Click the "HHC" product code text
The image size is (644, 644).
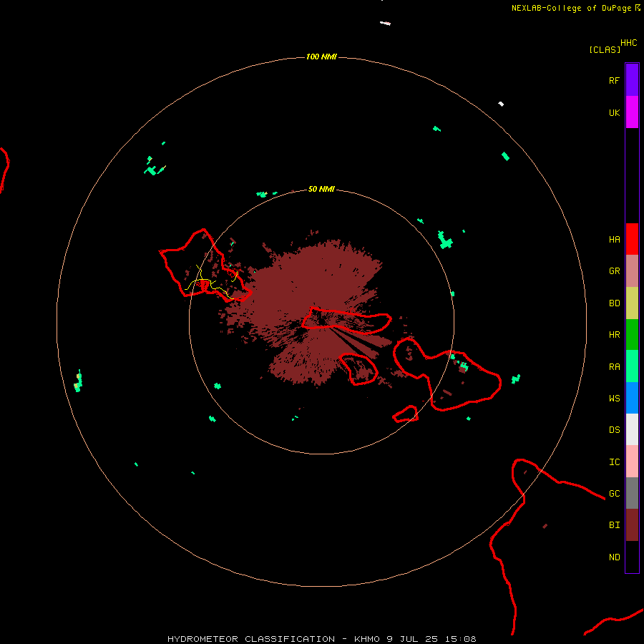629,43
